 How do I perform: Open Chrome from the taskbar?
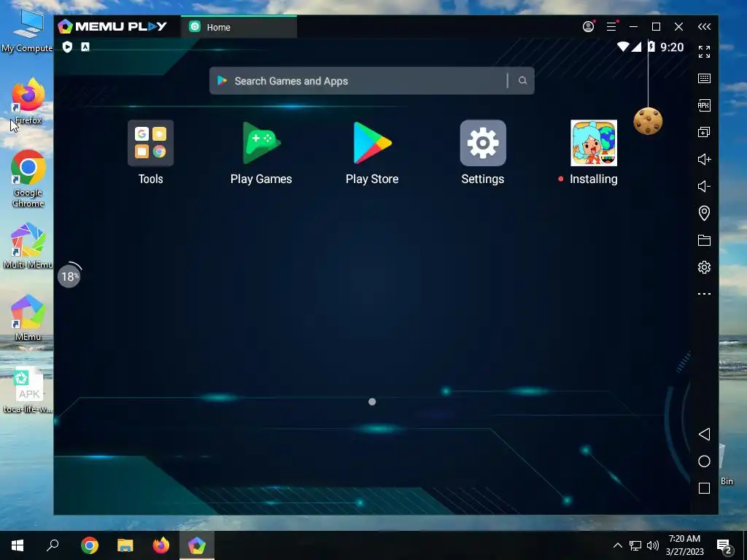tap(90, 545)
